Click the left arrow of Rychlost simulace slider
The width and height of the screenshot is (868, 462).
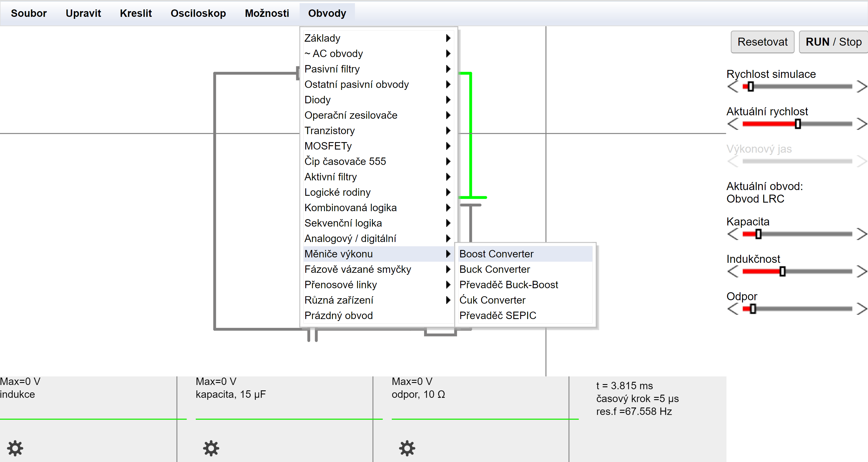point(733,86)
